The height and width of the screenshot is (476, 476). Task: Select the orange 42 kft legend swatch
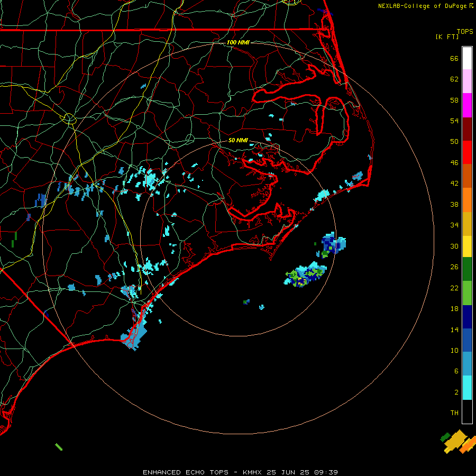[x=467, y=200]
